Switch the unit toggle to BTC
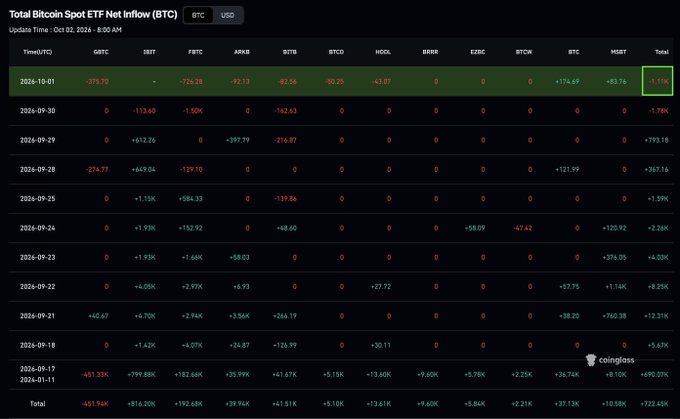 198,15
